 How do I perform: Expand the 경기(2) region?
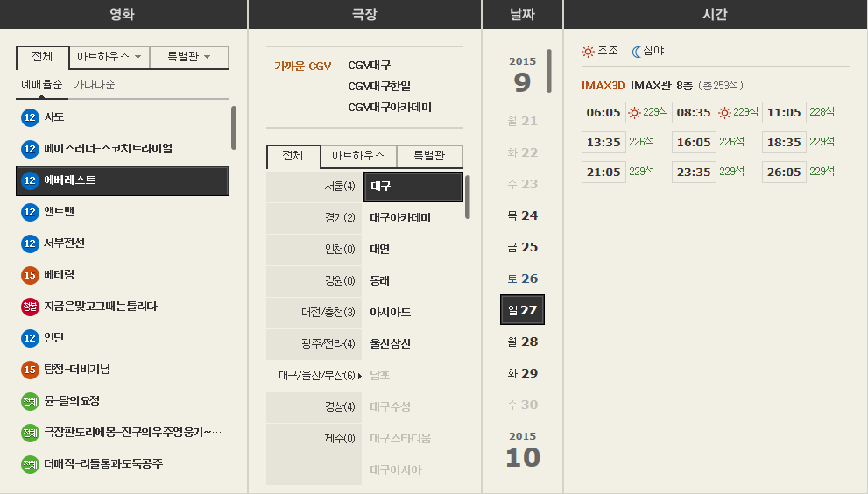(314, 218)
